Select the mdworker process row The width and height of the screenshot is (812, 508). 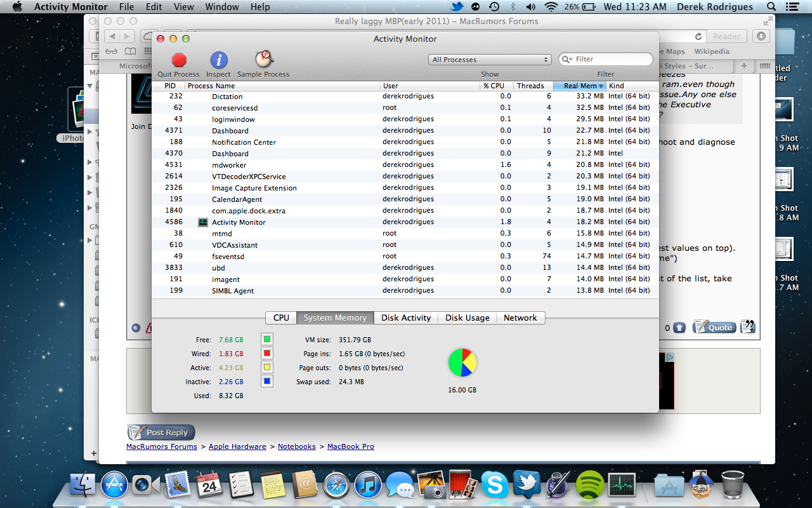tap(405, 165)
